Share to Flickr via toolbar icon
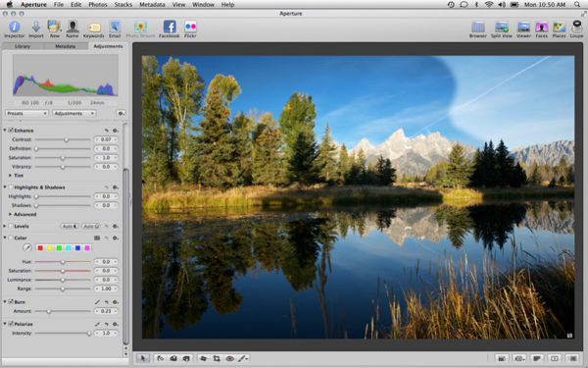The width and height of the screenshot is (588, 368). tap(190, 28)
